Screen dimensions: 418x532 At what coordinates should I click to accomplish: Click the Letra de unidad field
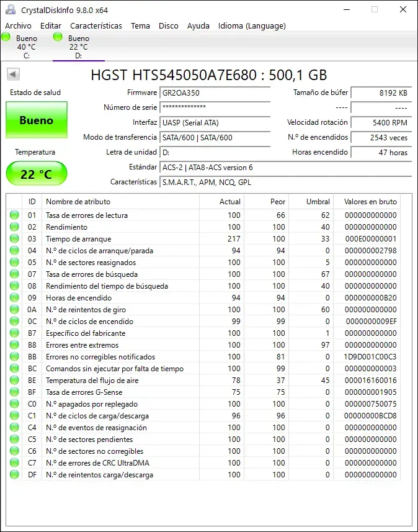pyautogui.click(x=215, y=152)
